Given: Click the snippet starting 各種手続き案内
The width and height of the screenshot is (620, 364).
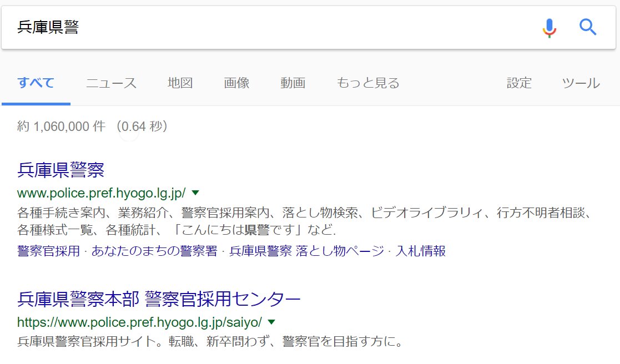Looking at the screenshot, I should click(x=305, y=221).
